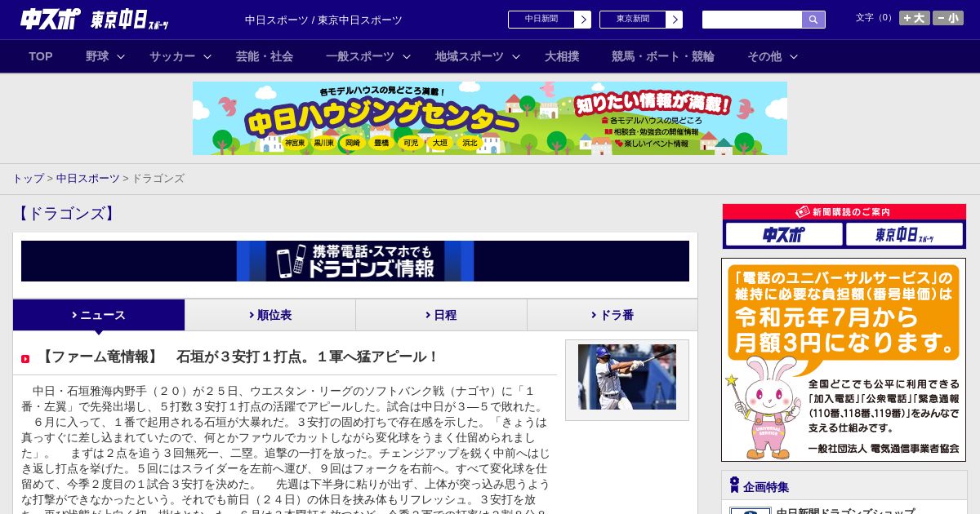Click arrow next to 東京新聞 button
The height and width of the screenshot is (514, 980).
[675, 20]
